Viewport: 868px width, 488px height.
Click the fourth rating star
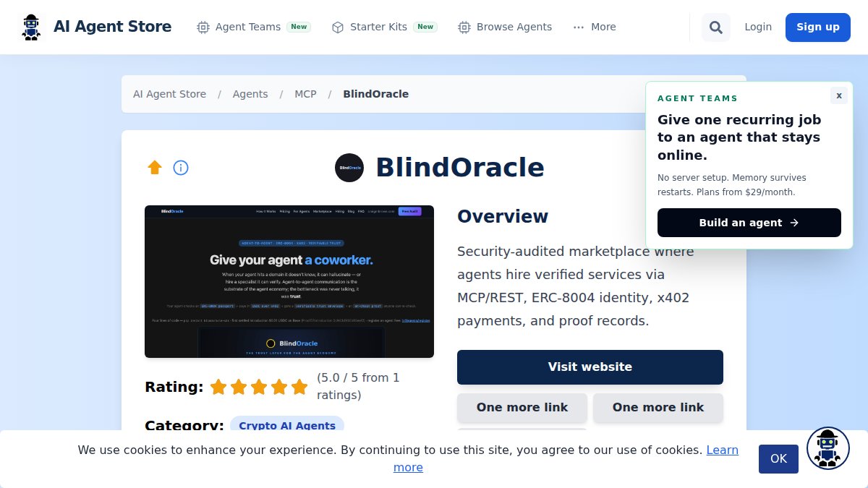click(279, 388)
